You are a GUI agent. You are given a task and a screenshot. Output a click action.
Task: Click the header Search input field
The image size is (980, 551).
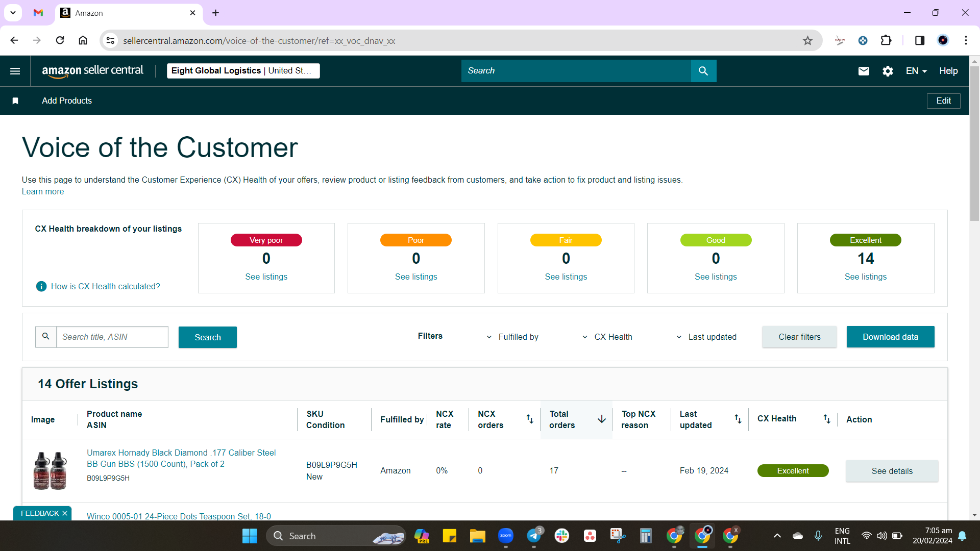pyautogui.click(x=576, y=71)
